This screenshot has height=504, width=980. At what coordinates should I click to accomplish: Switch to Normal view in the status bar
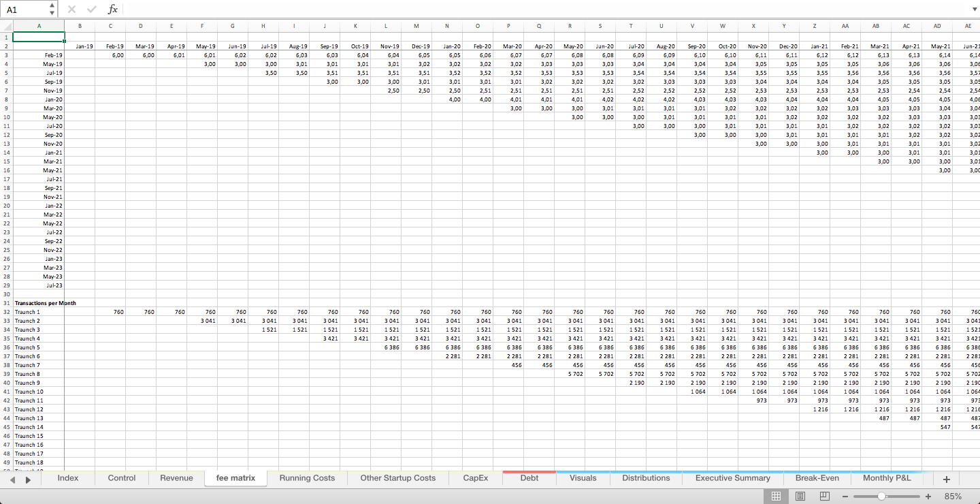pyautogui.click(x=777, y=496)
